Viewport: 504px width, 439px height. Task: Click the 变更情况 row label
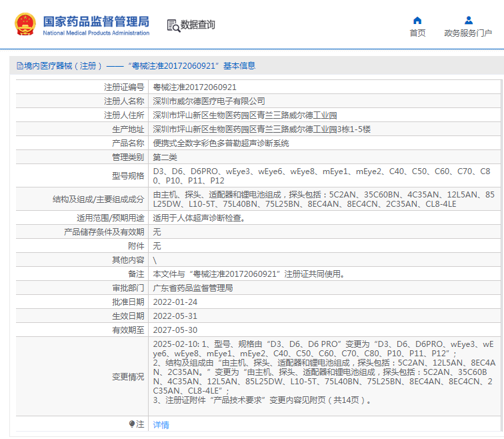click(x=127, y=377)
